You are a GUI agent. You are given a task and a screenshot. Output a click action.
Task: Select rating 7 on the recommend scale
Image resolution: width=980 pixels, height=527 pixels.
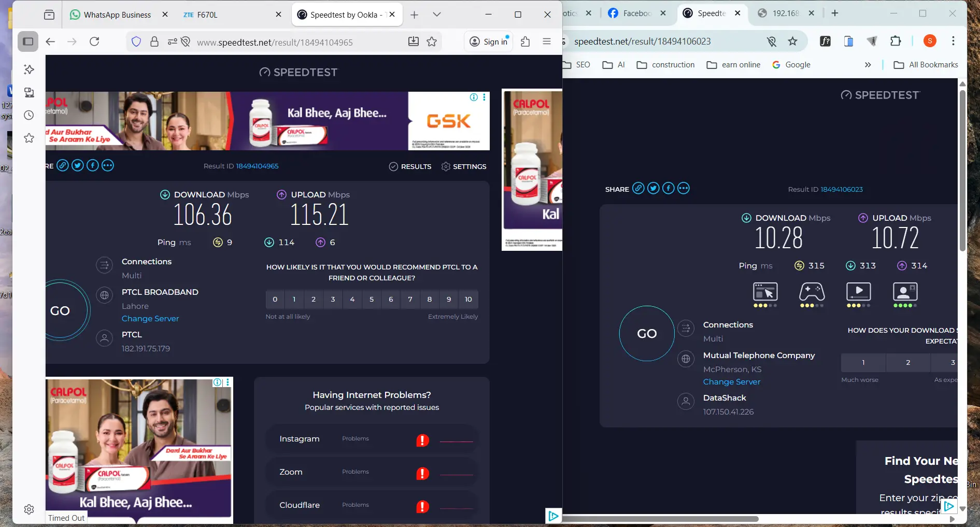coord(410,300)
